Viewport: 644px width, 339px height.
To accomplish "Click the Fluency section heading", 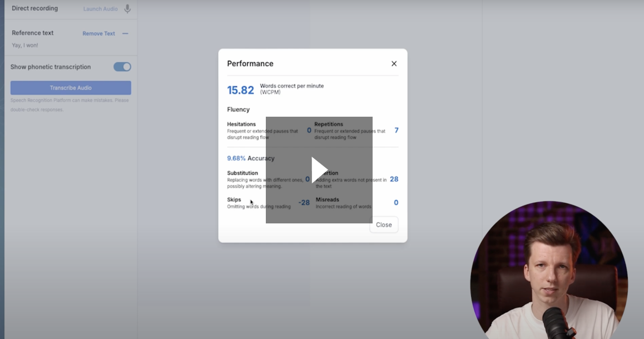I will click(239, 109).
